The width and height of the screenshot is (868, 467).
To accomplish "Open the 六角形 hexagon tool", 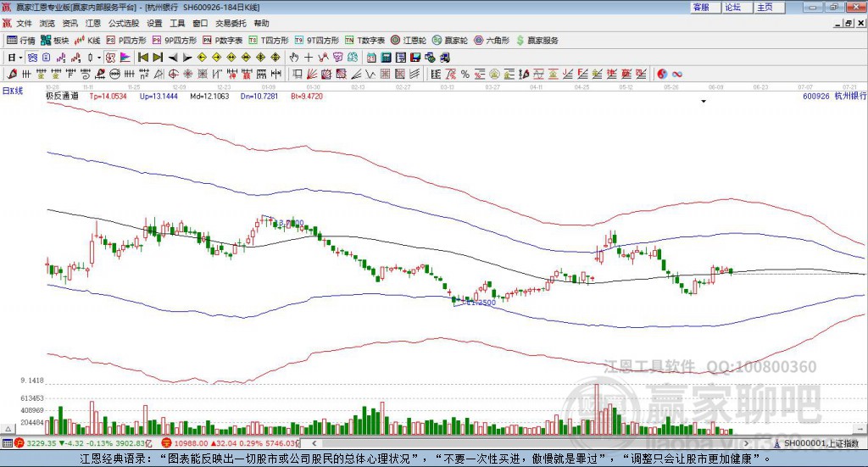I will (492, 41).
